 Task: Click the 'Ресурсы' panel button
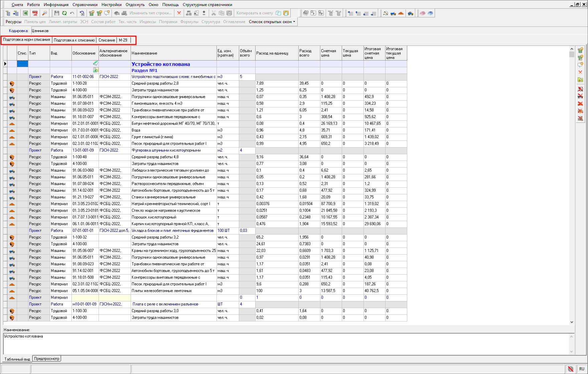click(x=13, y=22)
